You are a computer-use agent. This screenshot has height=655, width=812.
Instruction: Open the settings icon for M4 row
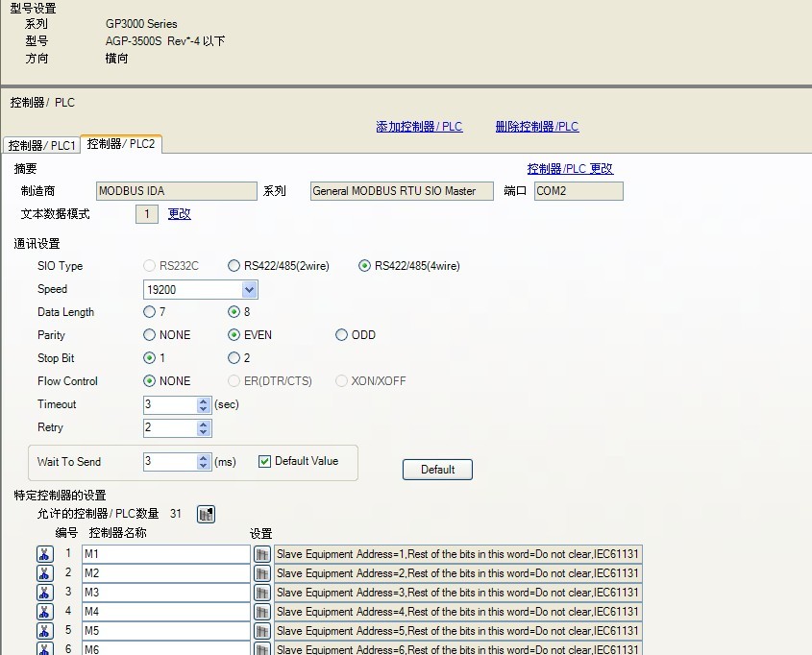click(x=262, y=612)
